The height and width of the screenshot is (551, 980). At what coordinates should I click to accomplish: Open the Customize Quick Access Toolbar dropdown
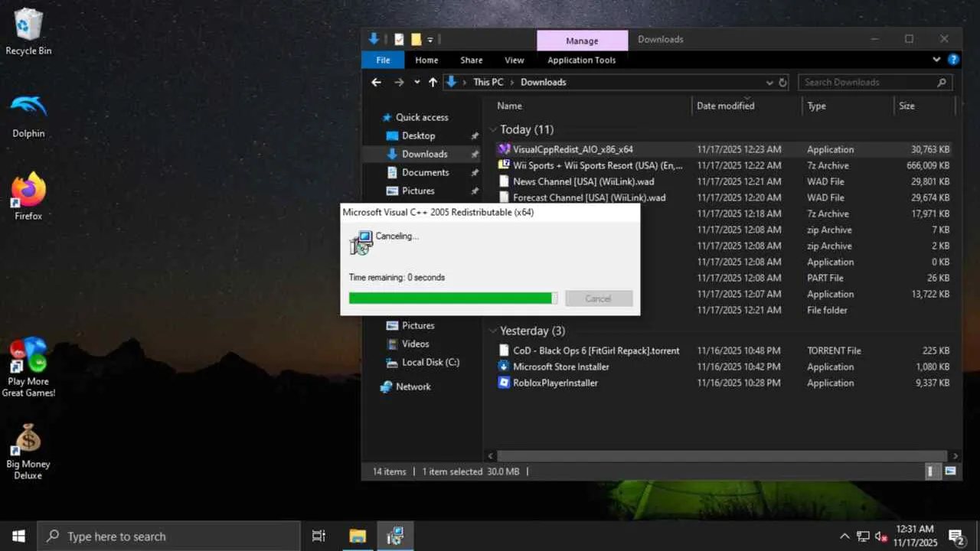[x=430, y=40]
